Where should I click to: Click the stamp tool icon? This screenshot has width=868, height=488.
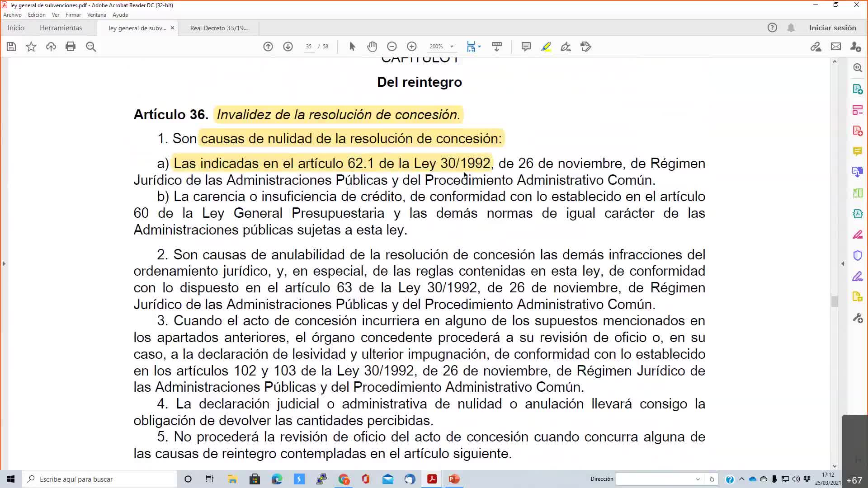[586, 47]
